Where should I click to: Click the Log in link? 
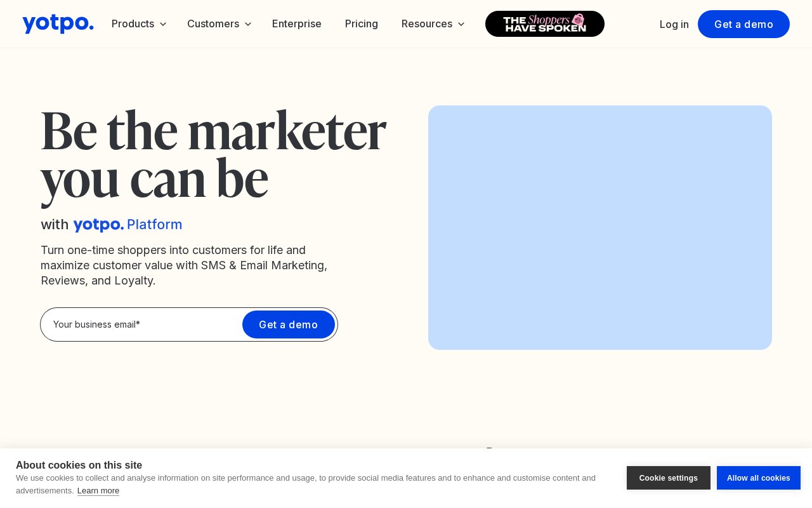[674, 24]
